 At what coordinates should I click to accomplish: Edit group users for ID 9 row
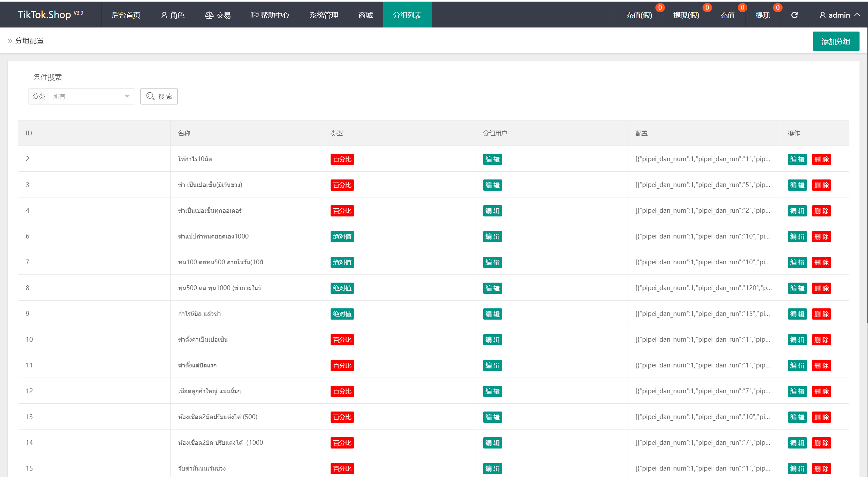tap(492, 314)
